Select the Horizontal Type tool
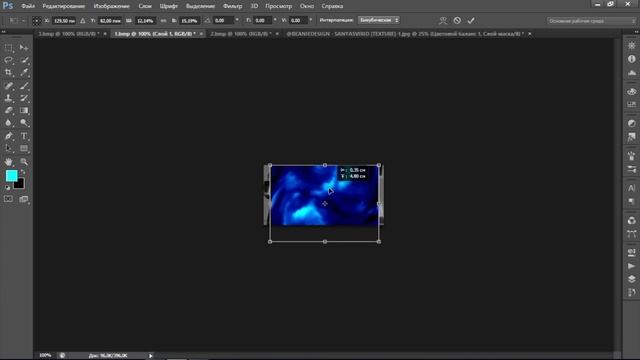Screen dimensions: 640x360 24,136
